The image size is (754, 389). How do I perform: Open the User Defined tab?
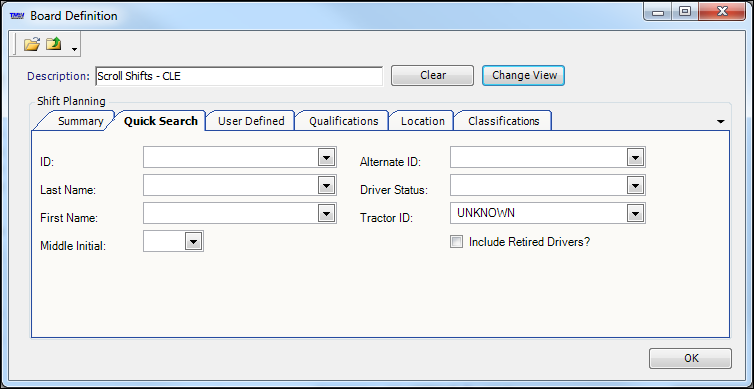(251, 121)
